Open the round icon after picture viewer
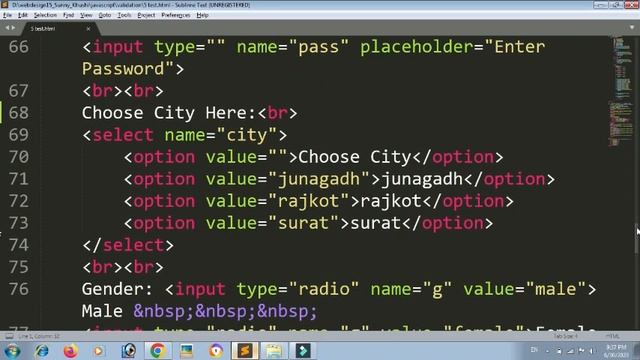This screenshot has width=640, height=360. (216, 351)
